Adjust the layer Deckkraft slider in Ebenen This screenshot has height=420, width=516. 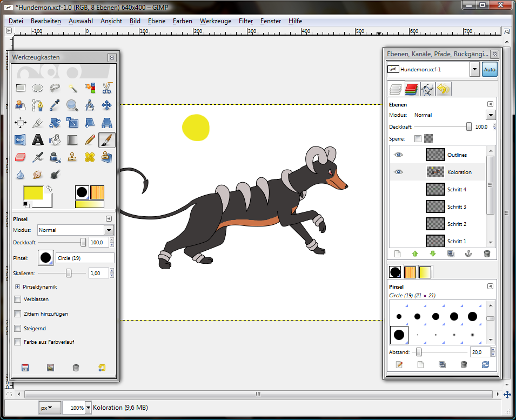469,126
